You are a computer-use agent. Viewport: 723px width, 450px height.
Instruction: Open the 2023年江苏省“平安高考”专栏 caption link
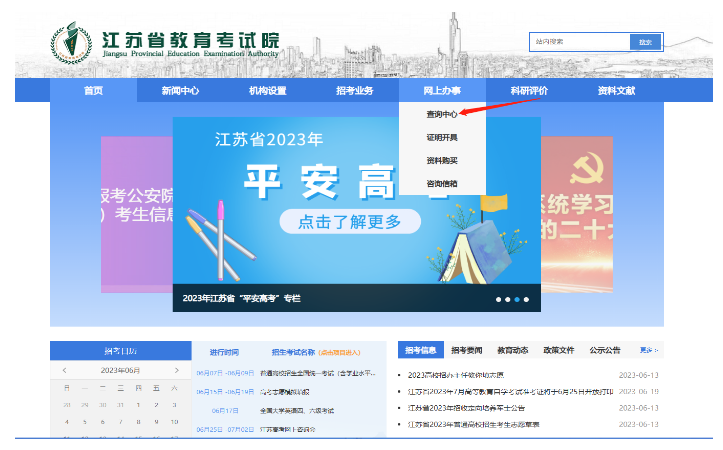pos(242,298)
